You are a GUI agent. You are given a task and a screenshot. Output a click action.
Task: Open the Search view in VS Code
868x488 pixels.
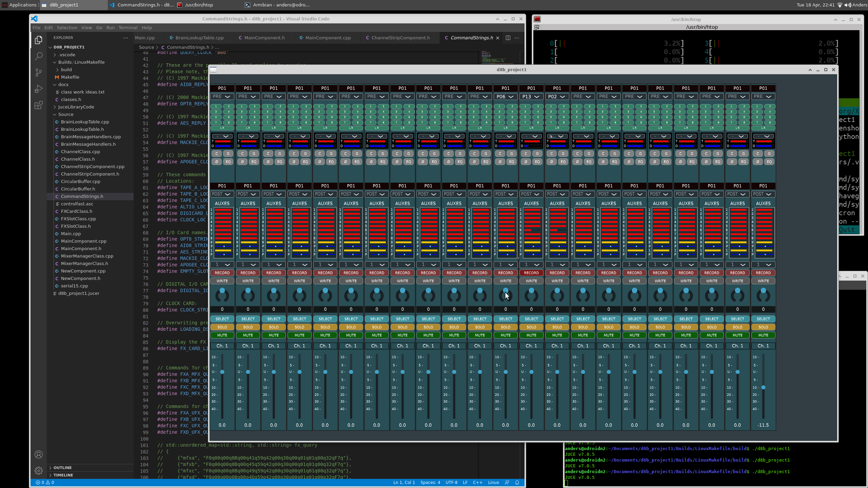[39, 56]
